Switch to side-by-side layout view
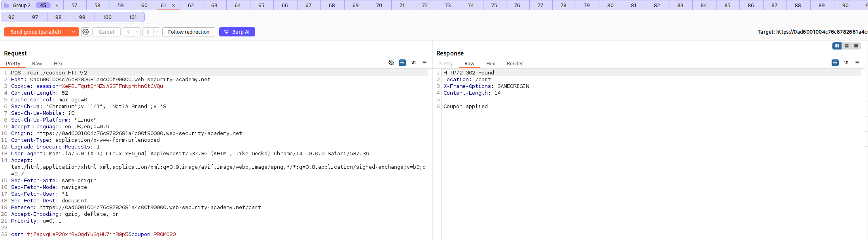 837,46
